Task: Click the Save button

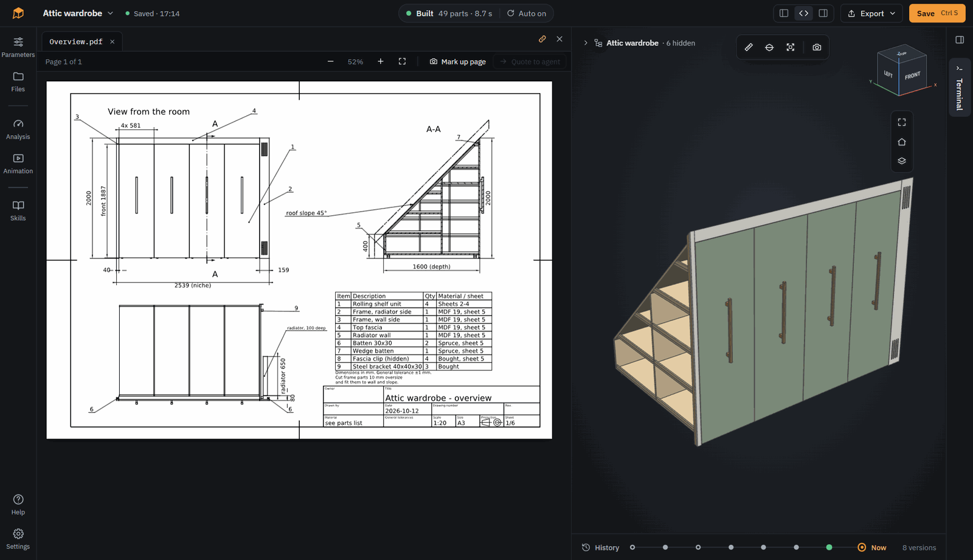Action: pos(937,13)
